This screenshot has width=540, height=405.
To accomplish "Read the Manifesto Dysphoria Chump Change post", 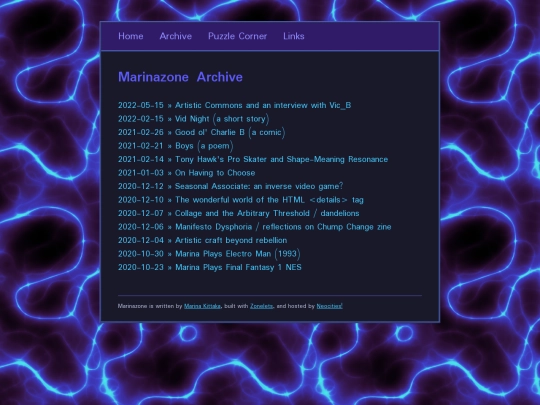I will click(283, 227).
